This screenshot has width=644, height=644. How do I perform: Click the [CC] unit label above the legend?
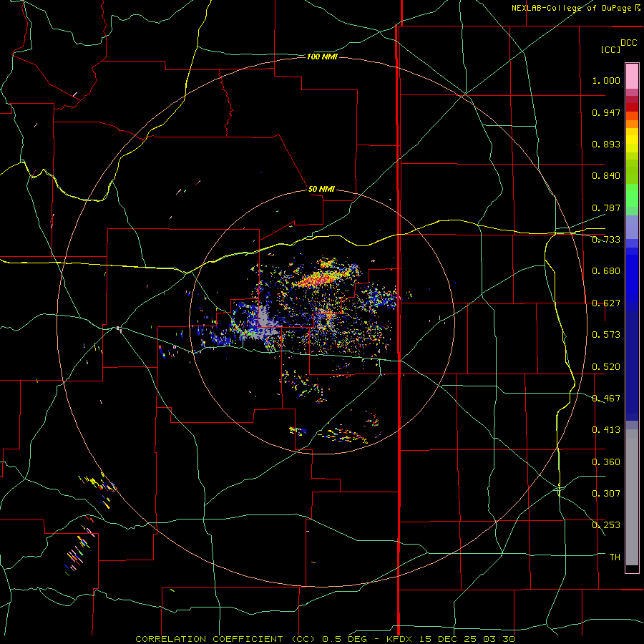click(610, 49)
